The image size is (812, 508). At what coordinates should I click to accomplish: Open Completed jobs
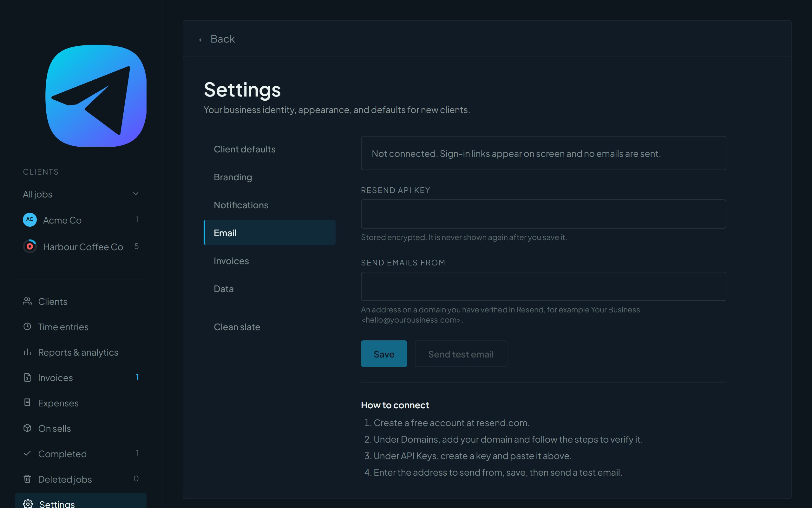[x=81, y=454]
